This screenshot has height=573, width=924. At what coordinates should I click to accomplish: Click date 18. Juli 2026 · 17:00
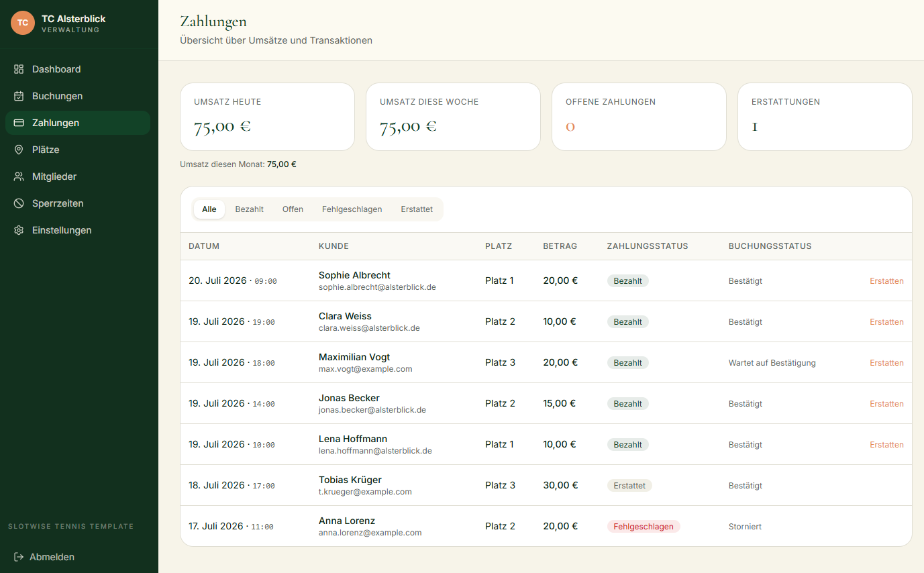coord(232,486)
